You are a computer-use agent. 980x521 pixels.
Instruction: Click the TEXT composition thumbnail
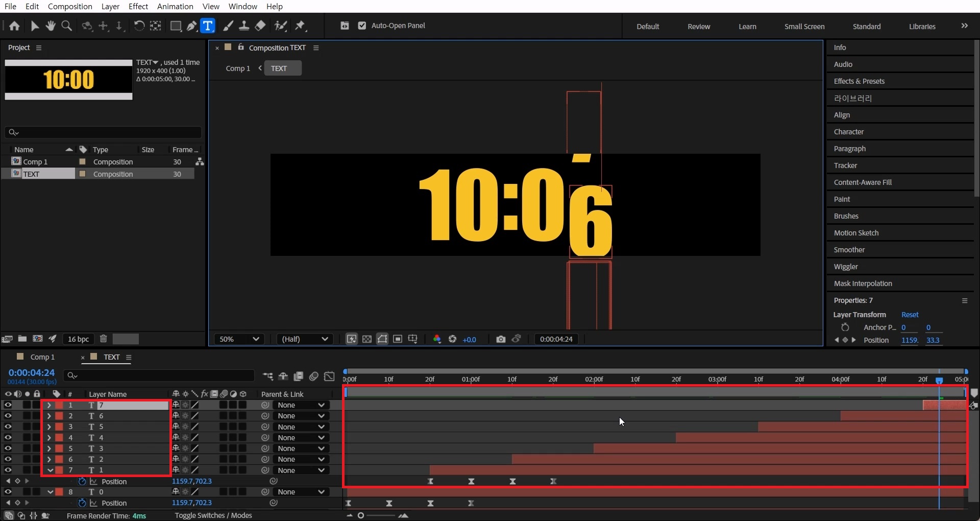(x=68, y=80)
